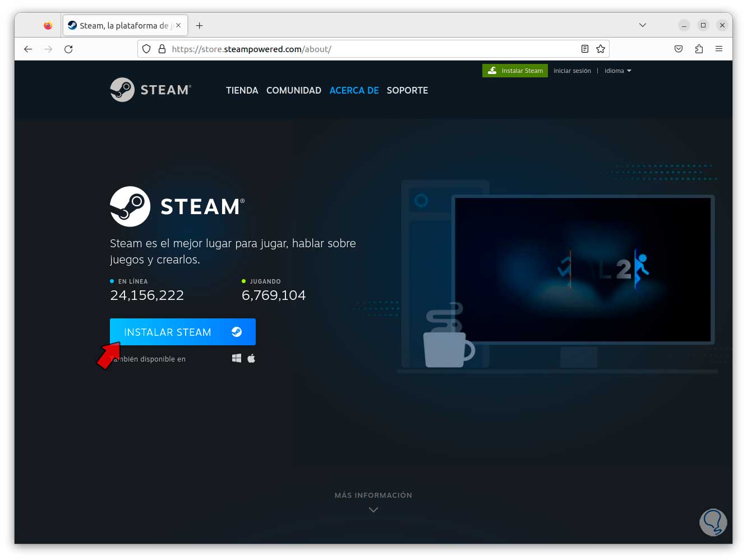
Task: Click the iniciar sesión link
Action: 572,71
